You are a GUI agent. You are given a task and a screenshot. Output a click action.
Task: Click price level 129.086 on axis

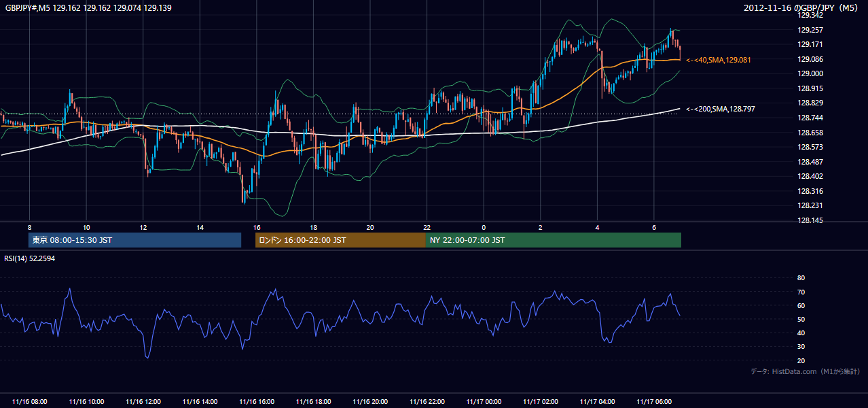click(811, 59)
